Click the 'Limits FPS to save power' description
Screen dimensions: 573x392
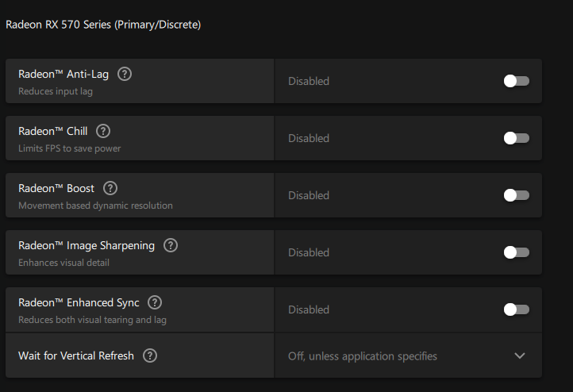pyautogui.click(x=70, y=148)
